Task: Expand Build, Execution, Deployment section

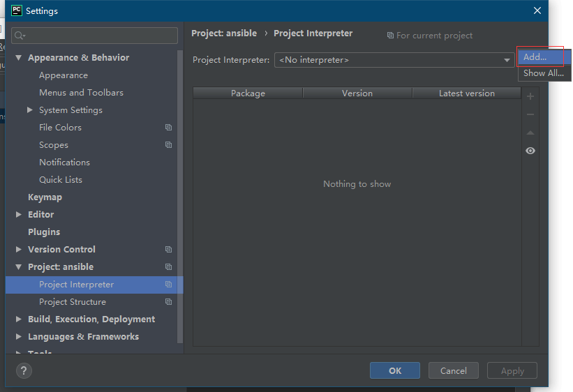Action: pyautogui.click(x=19, y=319)
